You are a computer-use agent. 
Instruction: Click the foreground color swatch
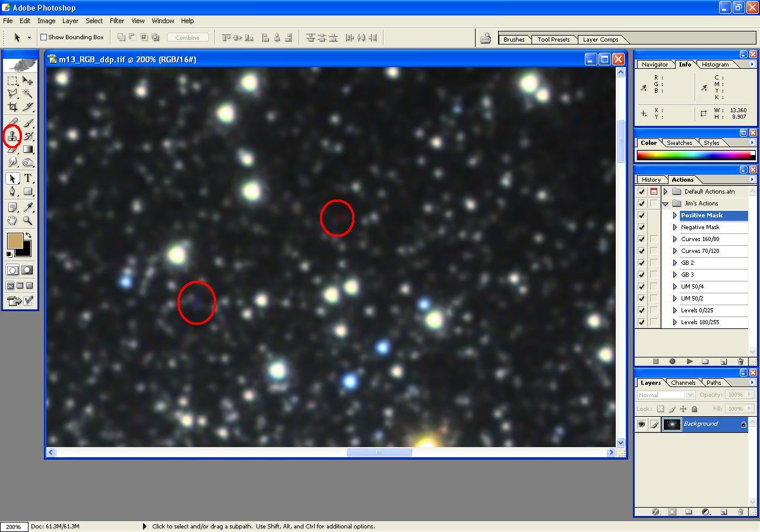click(x=14, y=240)
